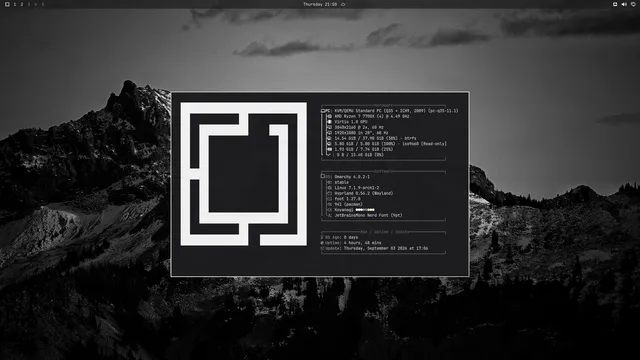Viewport: 640px width, 360px height.
Task: Click the CPU icon beside AMD Ryzen 7
Action: click(329, 116)
